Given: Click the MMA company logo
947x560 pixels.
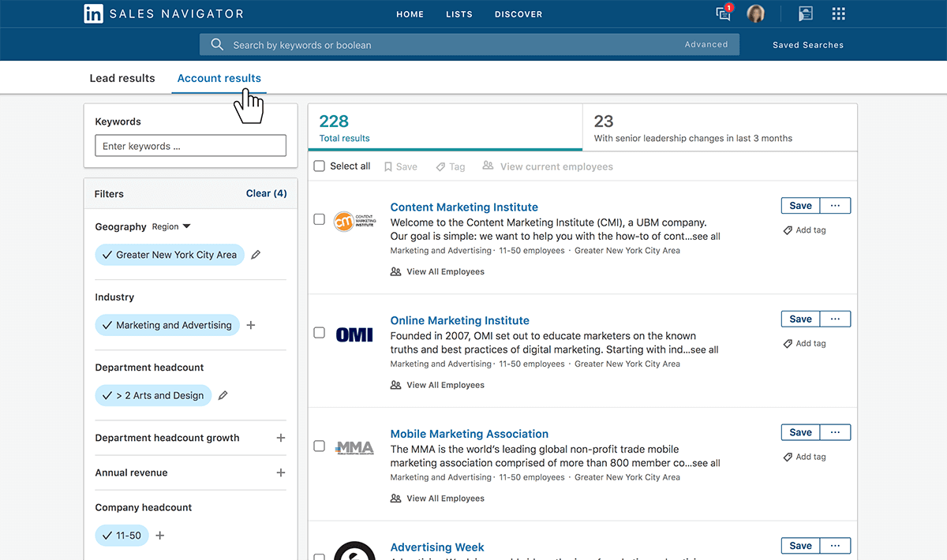Looking at the screenshot, I should click(354, 447).
